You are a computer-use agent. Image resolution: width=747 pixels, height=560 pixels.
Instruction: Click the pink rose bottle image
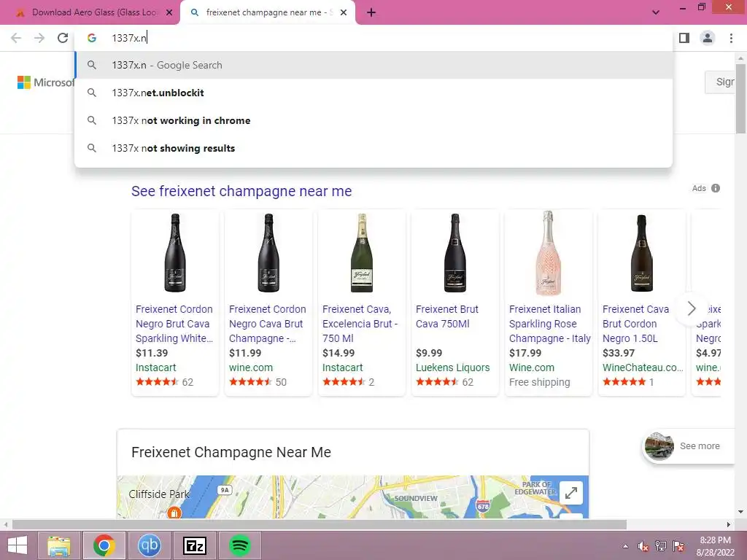(x=549, y=253)
